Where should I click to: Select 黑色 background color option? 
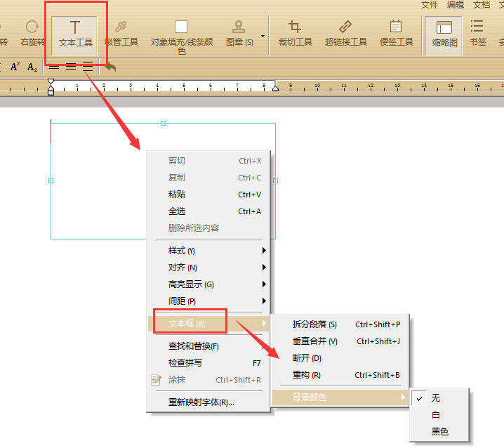pyautogui.click(x=439, y=432)
